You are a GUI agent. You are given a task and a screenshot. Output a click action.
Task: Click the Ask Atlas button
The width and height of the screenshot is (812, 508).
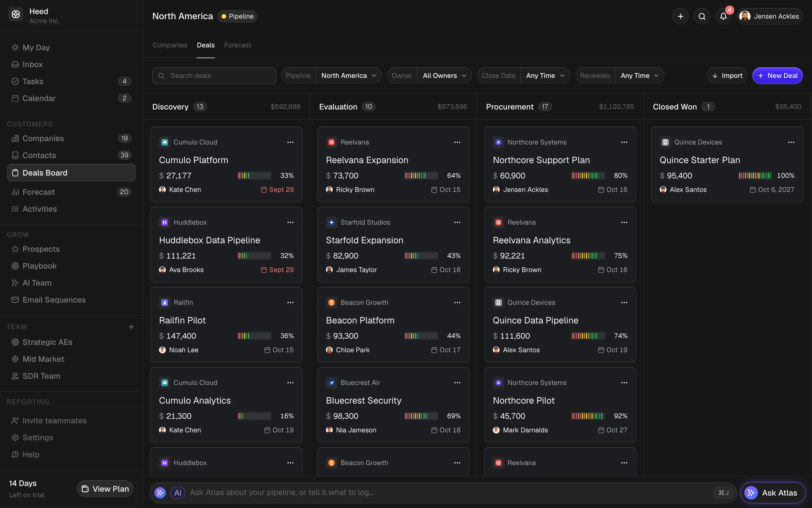[x=773, y=493]
